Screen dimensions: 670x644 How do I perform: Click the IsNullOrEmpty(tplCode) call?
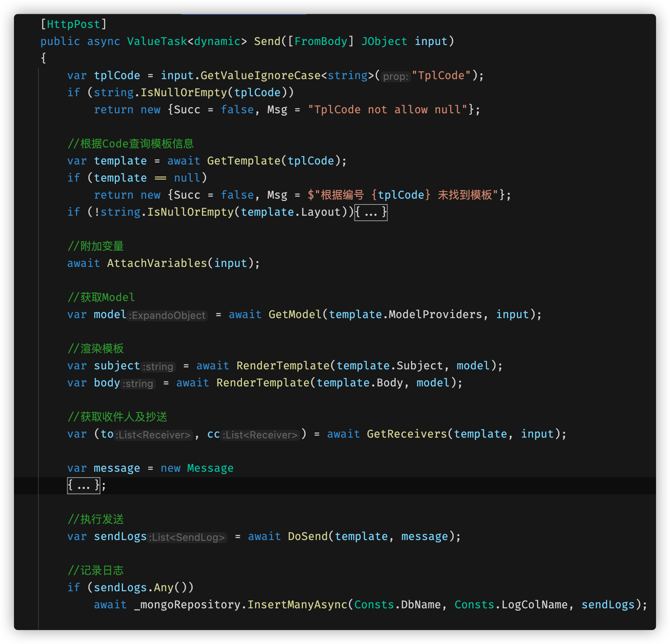[x=214, y=93]
